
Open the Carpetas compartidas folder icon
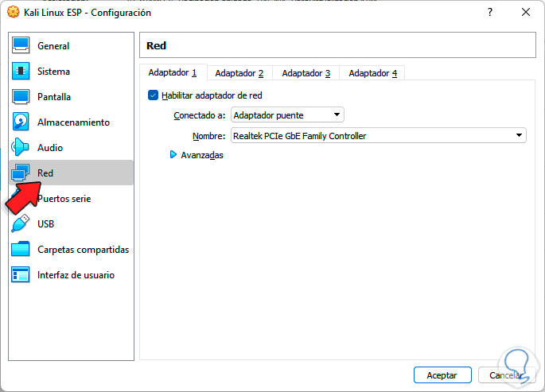(21, 250)
